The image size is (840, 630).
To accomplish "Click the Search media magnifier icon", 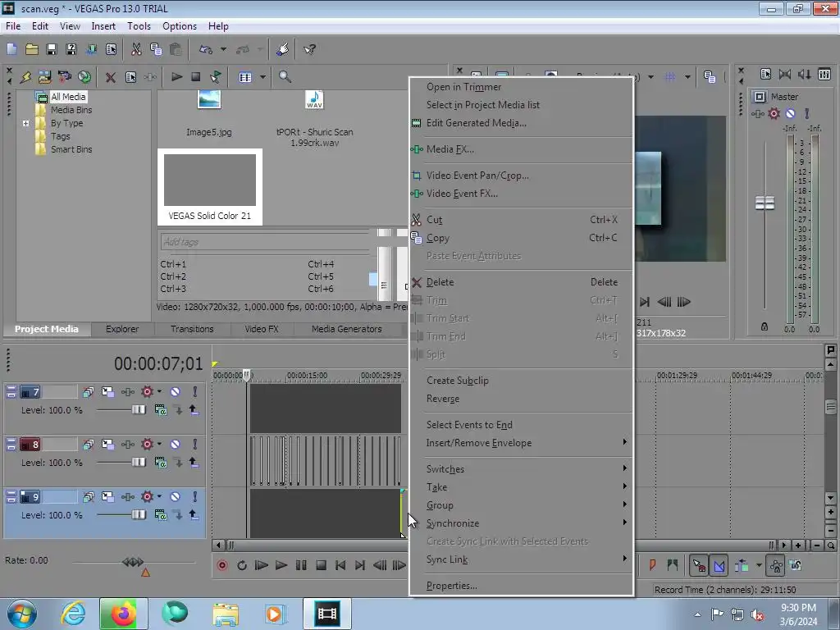I will pyautogui.click(x=285, y=77).
